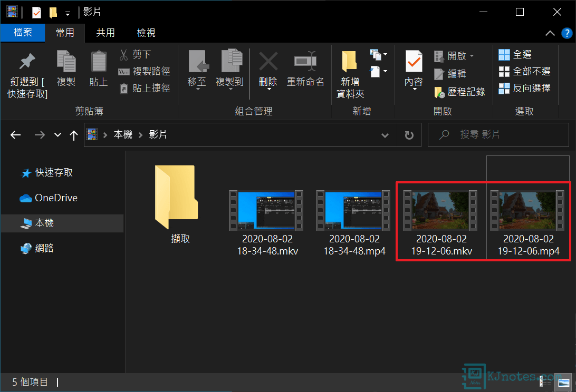Viewport: 576px width, 392px height.
Task: Switch to the 檢視 tab
Action: click(x=146, y=33)
